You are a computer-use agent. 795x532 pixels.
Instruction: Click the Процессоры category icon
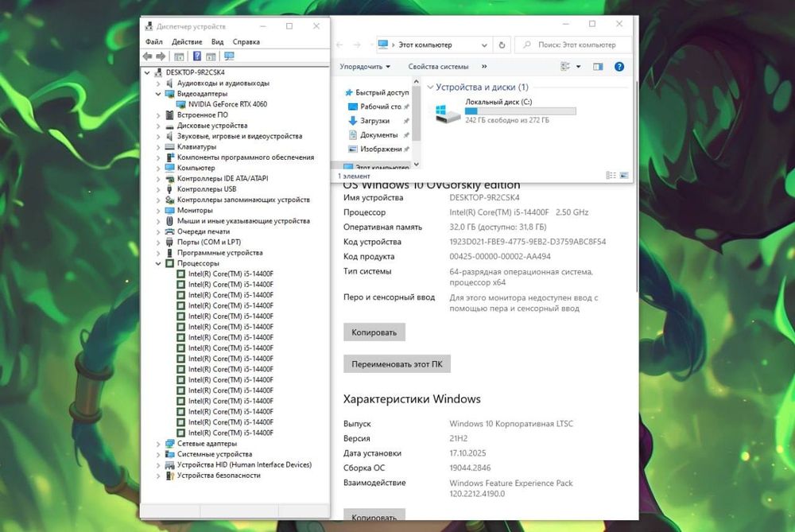click(169, 263)
